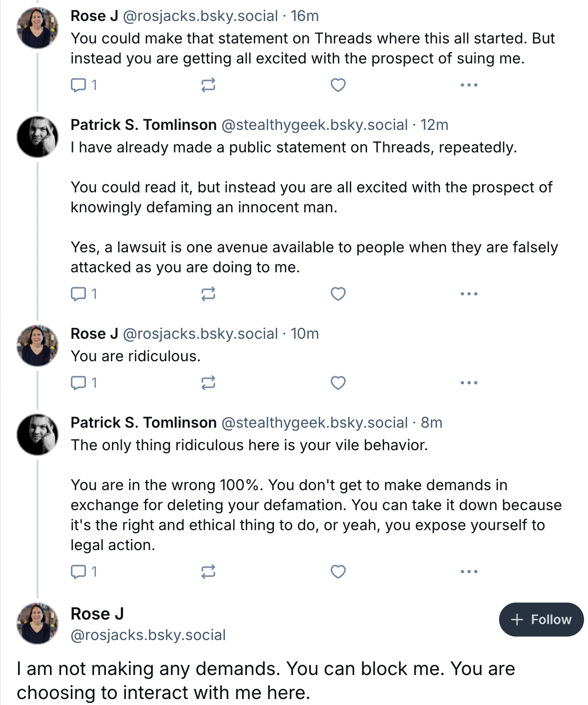Repost Patrick's 8m legal action post
Screen dimensions: 588x705
pyautogui.click(x=208, y=571)
